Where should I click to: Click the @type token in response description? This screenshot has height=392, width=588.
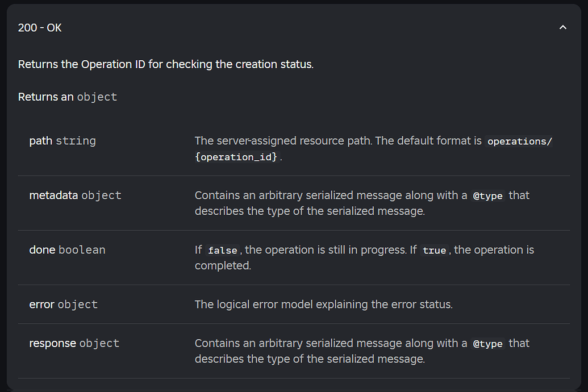(x=489, y=343)
